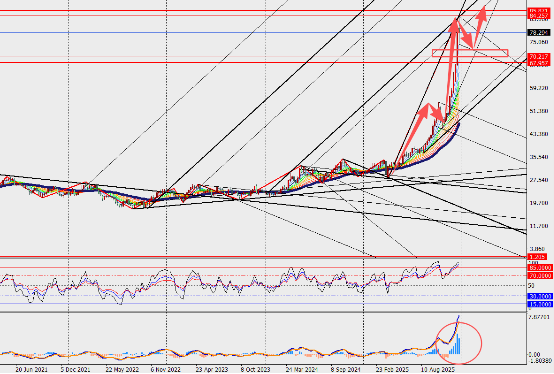Click the 30.0000 indicator level tag

[x=540, y=297]
